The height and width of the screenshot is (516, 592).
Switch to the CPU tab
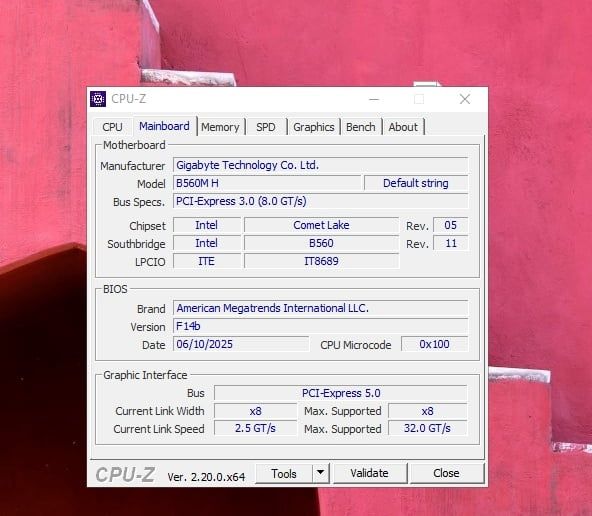112,127
